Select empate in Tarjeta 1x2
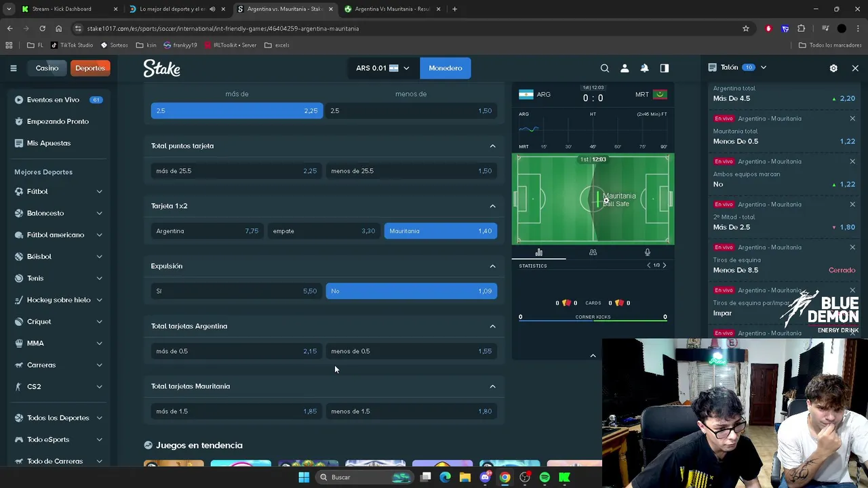Screen dimensions: 868x488 pyautogui.click(x=324, y=231)
